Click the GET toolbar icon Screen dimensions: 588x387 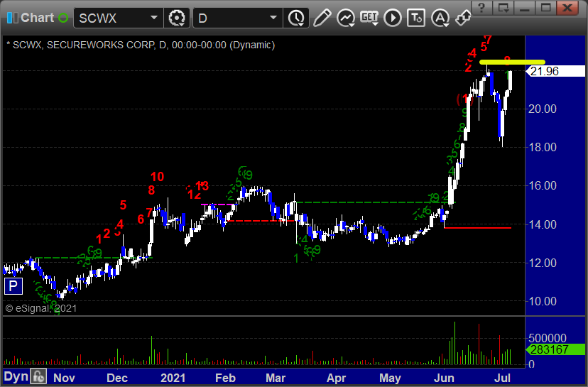coord(369,18)
